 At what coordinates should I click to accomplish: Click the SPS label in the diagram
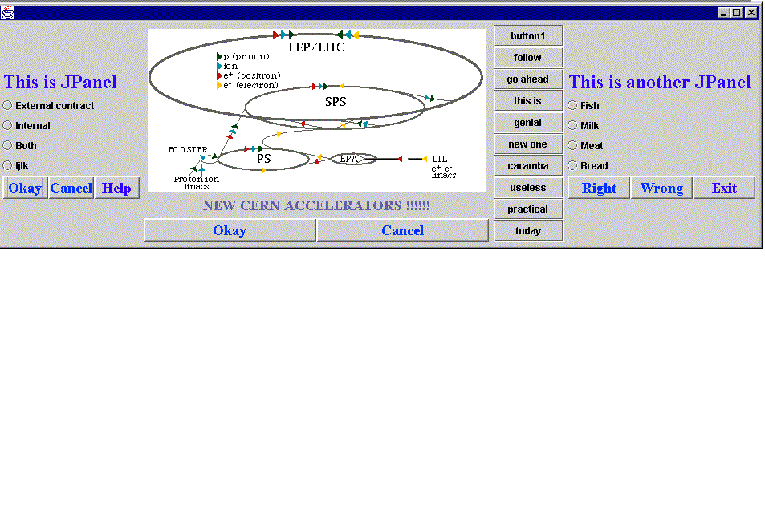pos(336,102)
